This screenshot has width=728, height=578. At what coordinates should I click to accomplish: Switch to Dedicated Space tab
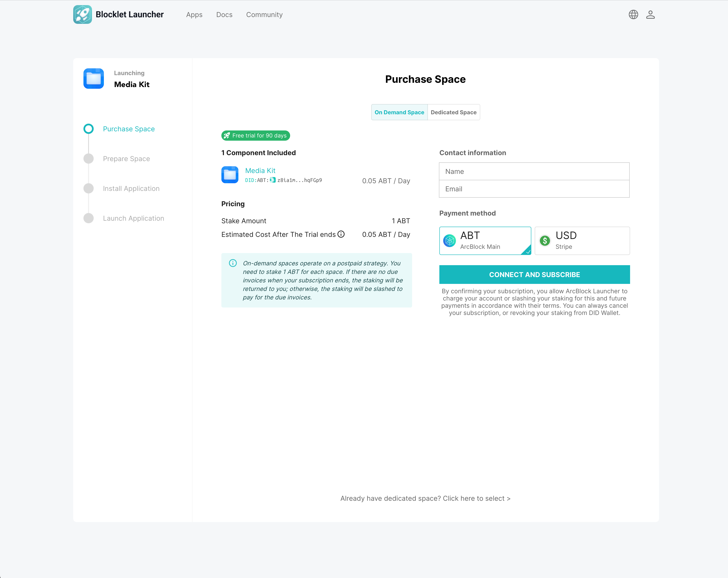tap(453, 112)
